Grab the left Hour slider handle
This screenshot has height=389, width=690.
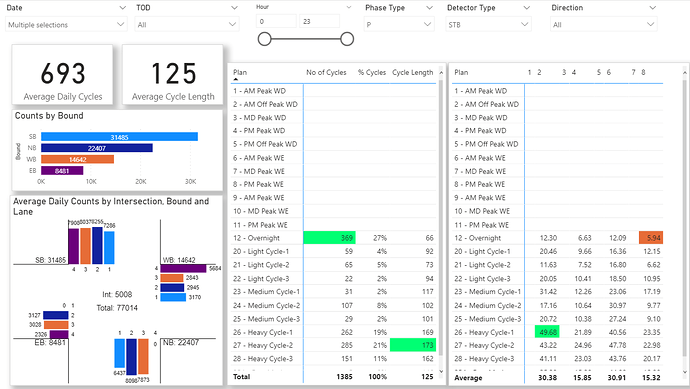click(x=264, y=39)
